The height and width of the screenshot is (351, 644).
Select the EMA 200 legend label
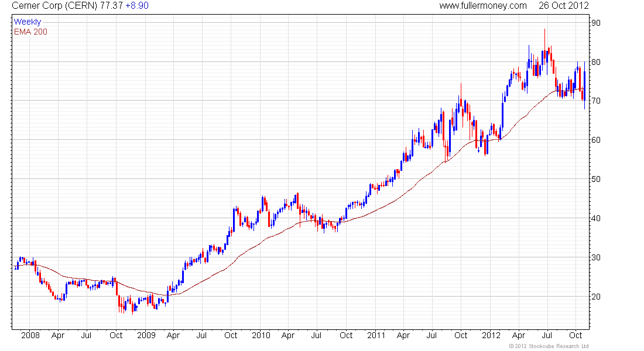30,32
